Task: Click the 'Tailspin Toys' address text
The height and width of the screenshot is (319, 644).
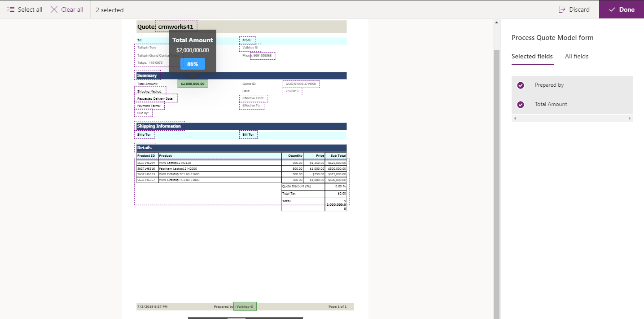Action: pos(147,47)
